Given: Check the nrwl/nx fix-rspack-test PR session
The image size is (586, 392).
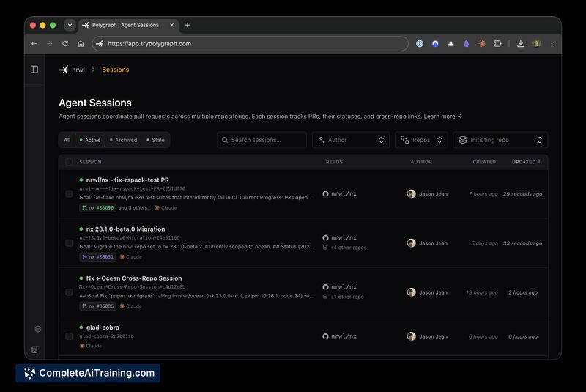Looking at the screenshot, I should [69, 194].
